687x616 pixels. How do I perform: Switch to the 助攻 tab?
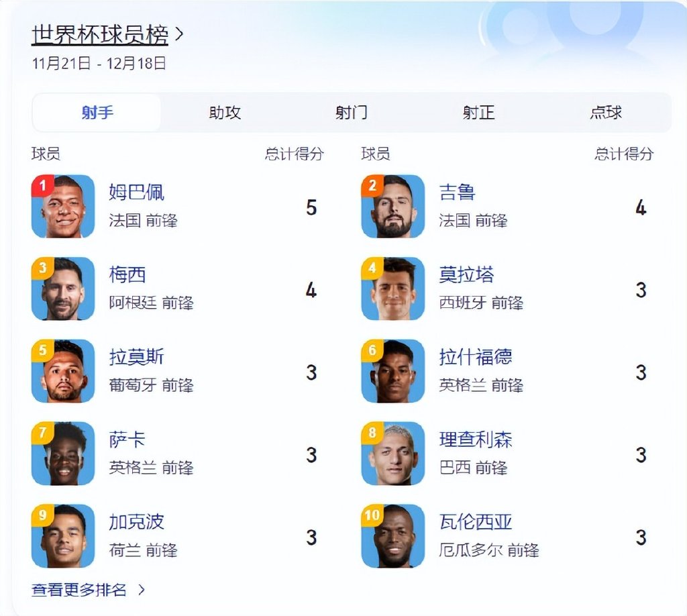225,113
